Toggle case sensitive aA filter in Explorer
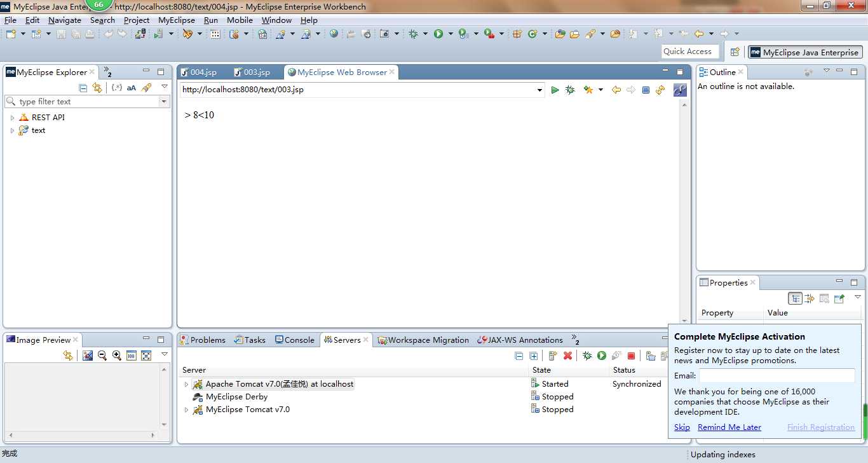Image resolution: width=868 pixels, height=463 pixels. [132, 88]
